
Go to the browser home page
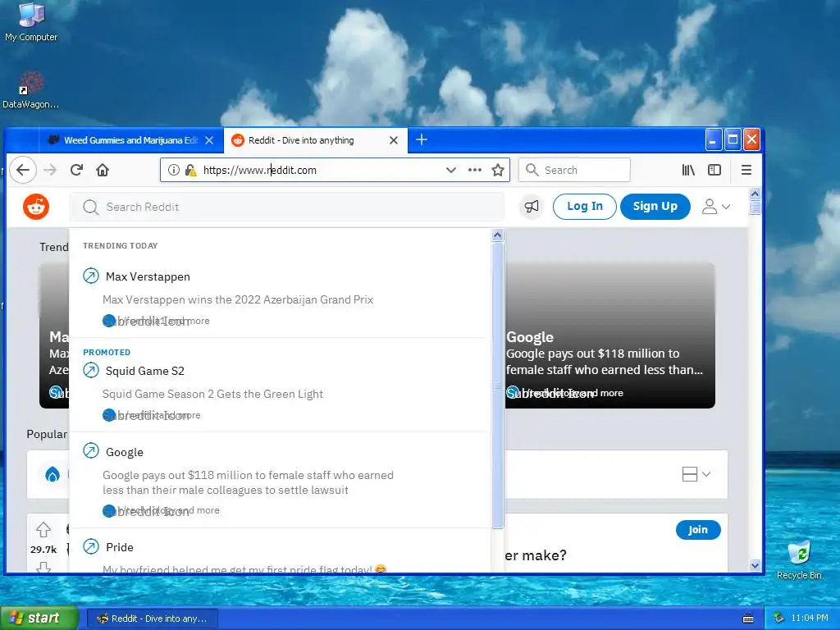click(x=103, y=170)
